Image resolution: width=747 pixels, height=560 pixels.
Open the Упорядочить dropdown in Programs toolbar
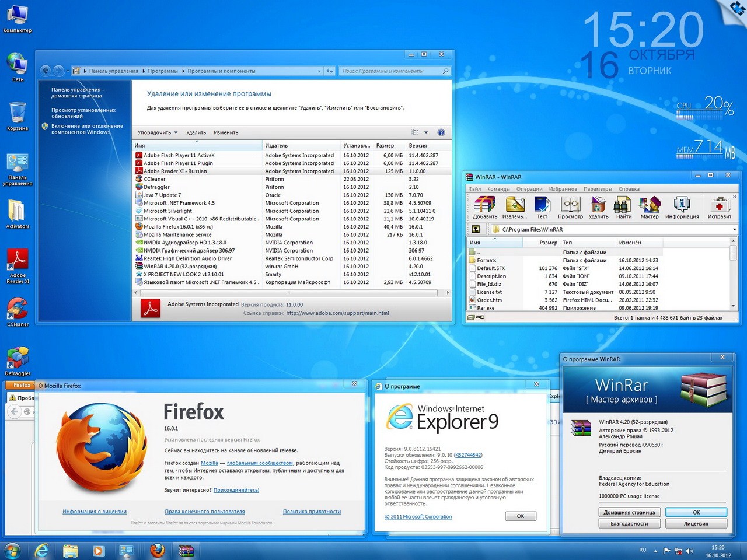click(x=158, y=132)
